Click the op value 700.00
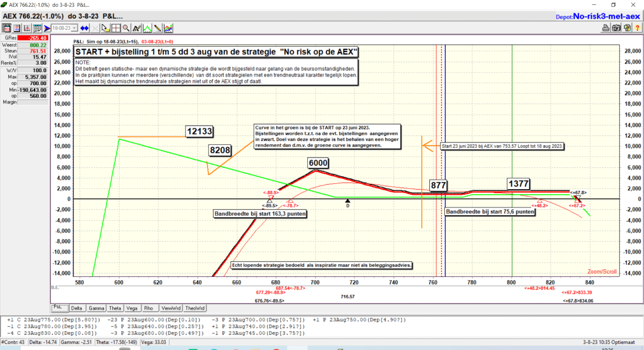The image size is (644, 350). pyautogui.click(x=32, y=84)
